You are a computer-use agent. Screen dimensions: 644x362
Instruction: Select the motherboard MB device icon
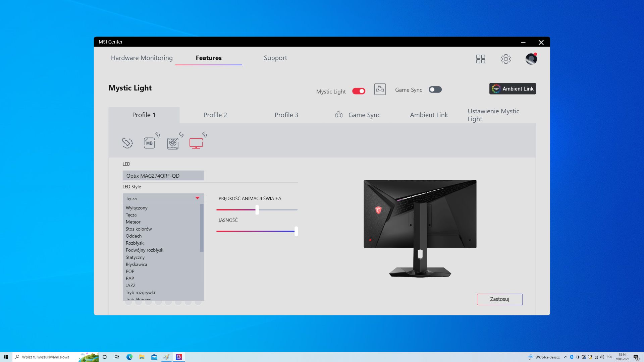point(149,143)
